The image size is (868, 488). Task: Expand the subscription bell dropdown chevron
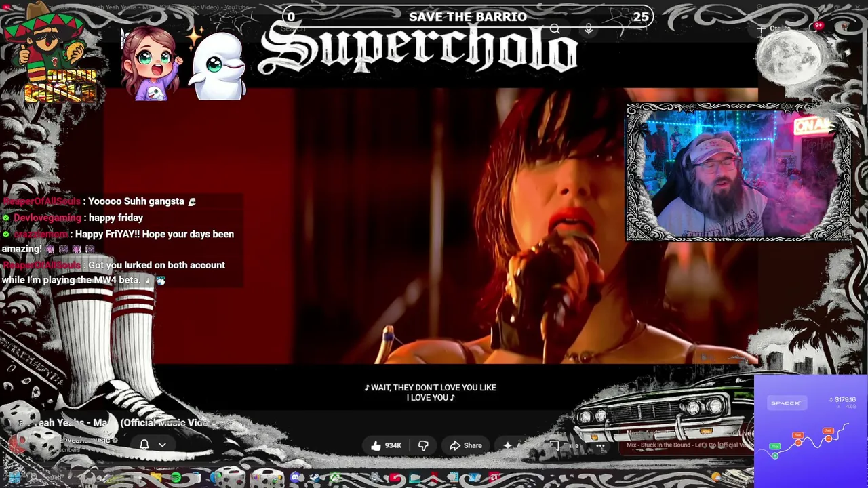coord(162,445)
